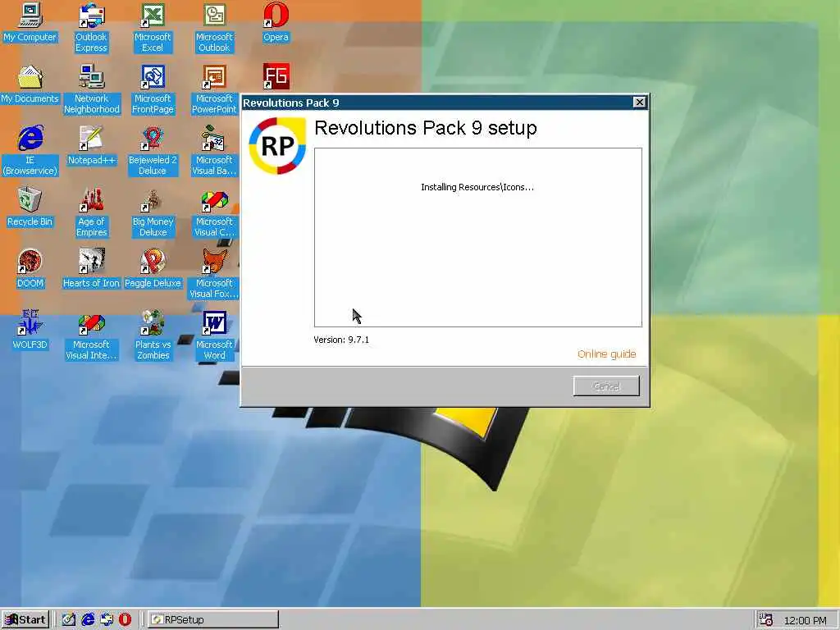Viewport: 840px width, 630px height.
Task: Click the Revolutions Pack 9 setup heading
Action: (x=426, y=128)
